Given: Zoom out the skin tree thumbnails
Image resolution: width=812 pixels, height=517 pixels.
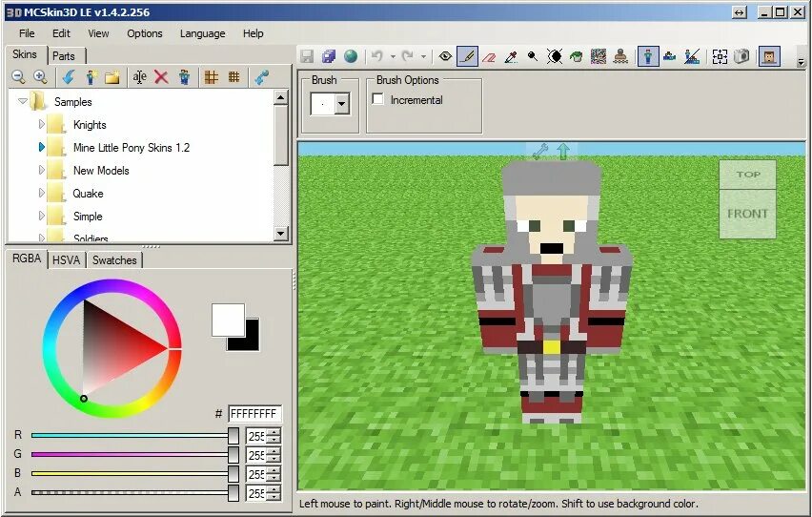Looking at the screenshot, I should pos(19,77).
